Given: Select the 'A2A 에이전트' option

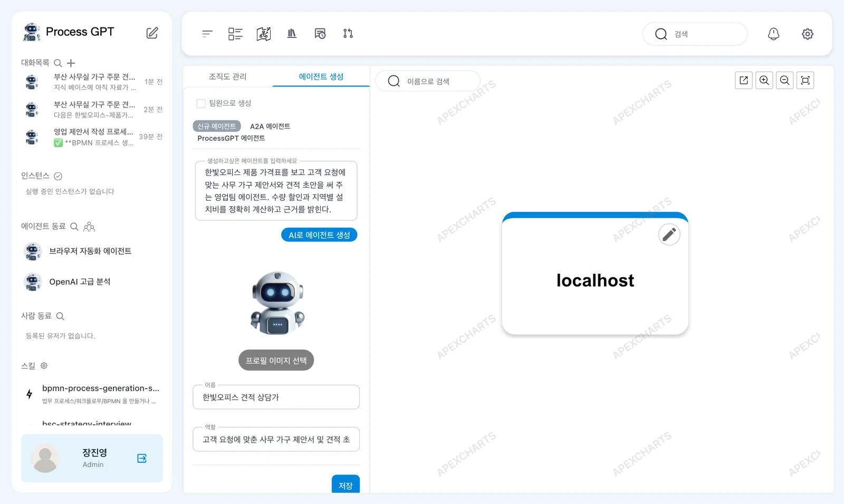Looking at the screenshot, I should [270, 127].
